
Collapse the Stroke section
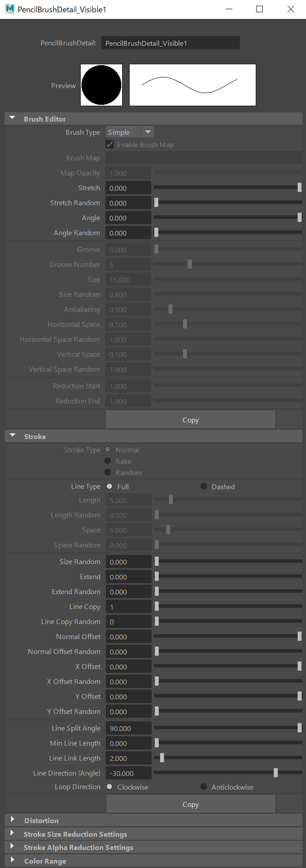pos(13,436)
